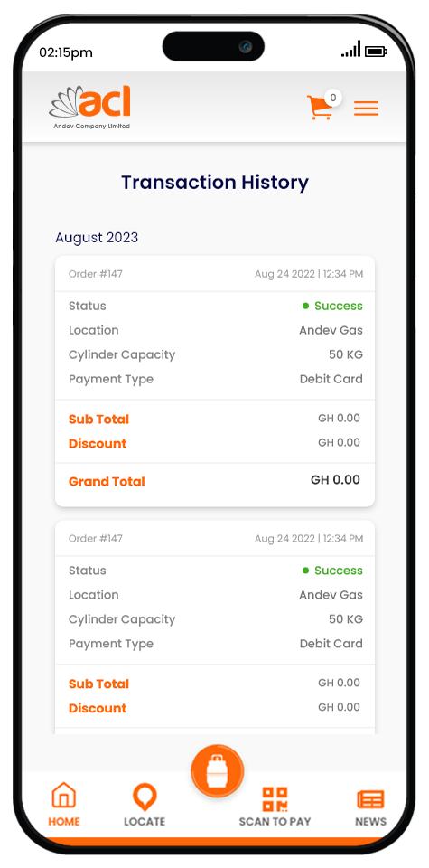
Task: Tap the orange gas cylinder button
Action: pos(218,771)
